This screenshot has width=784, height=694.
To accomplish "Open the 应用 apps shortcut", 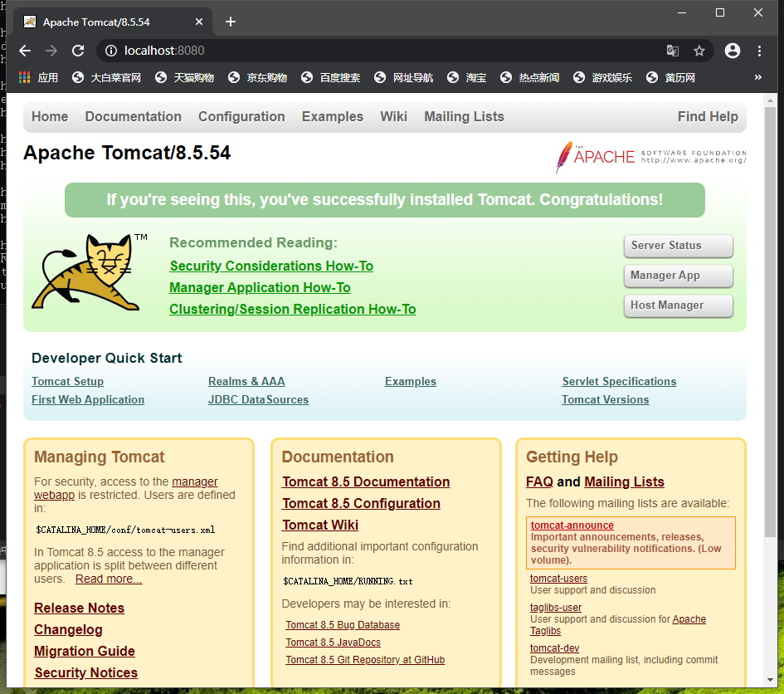I will click(x=38, y=77).
